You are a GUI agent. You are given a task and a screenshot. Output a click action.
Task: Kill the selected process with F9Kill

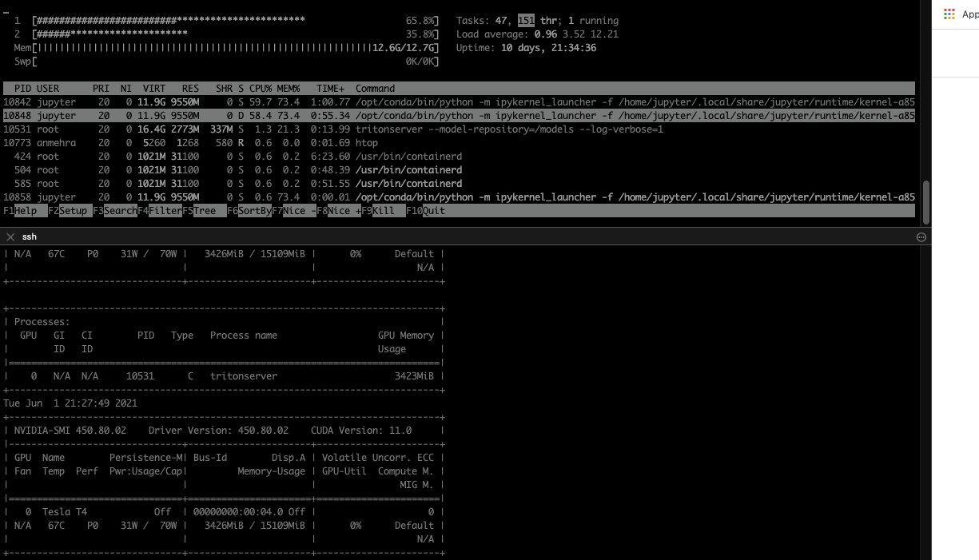click(377, 210)
